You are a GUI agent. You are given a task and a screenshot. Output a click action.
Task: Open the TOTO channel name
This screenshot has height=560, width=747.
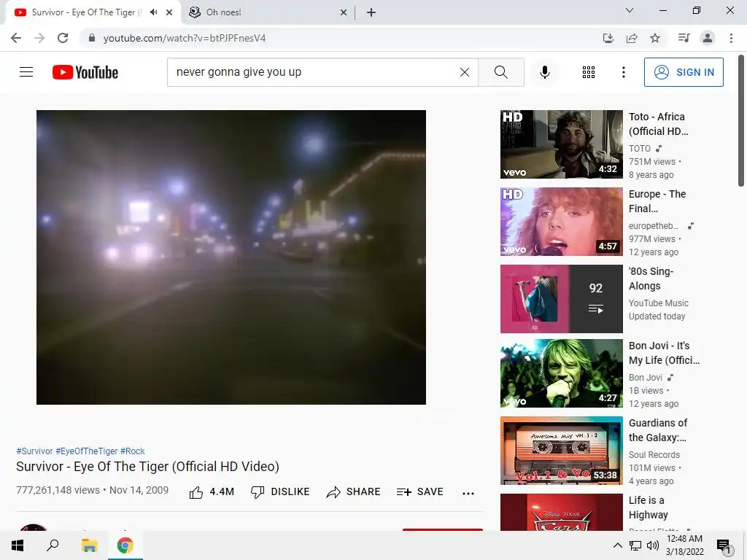coord(640,149)
